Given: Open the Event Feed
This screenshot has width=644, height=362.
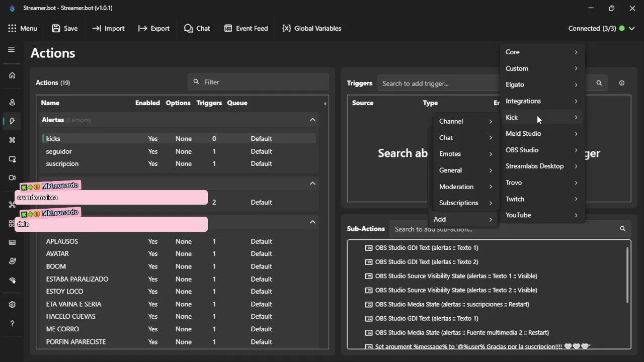Looking at the screenshot, I should (246, 29).
